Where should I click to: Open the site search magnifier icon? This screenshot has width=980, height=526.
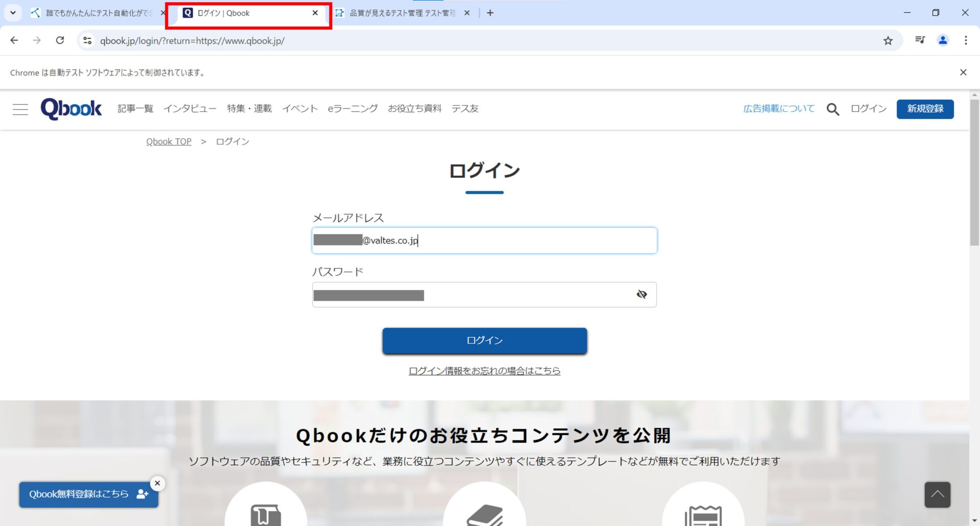(832, 109)
